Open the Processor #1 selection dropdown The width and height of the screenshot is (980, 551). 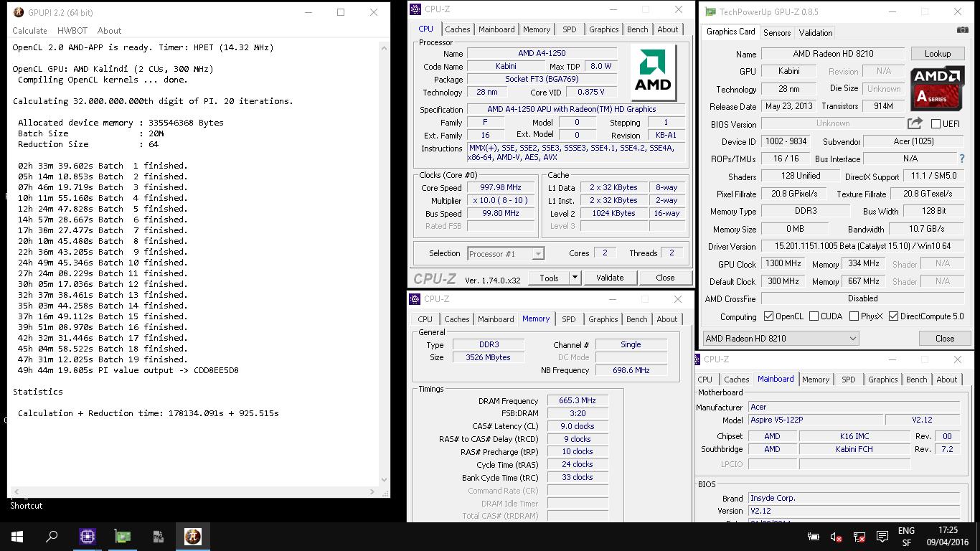(x=506, y=253)
